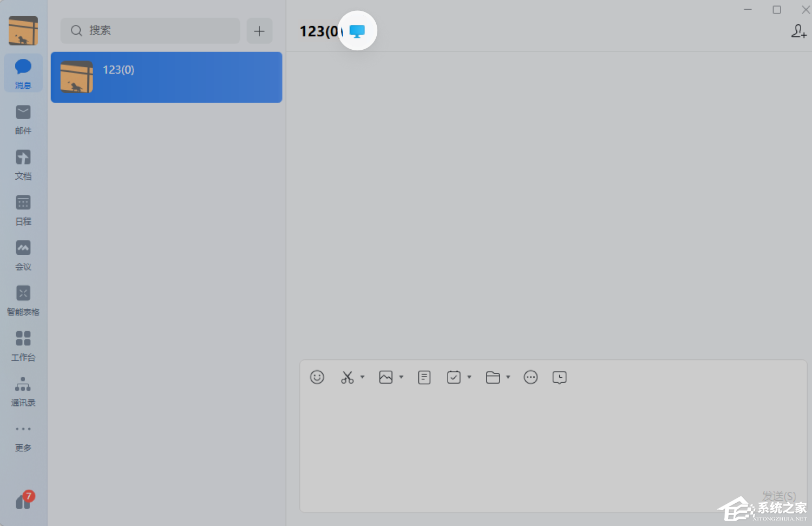Go to the 通讯录 contacts section

pyautogui.click(x=23, y=392)
